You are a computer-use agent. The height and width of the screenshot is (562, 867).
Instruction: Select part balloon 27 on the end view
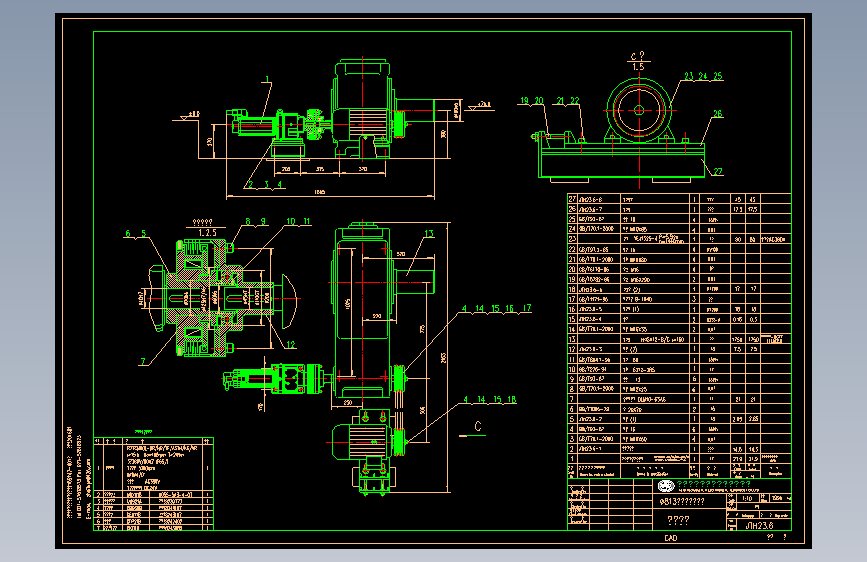[x=718, y=171]
